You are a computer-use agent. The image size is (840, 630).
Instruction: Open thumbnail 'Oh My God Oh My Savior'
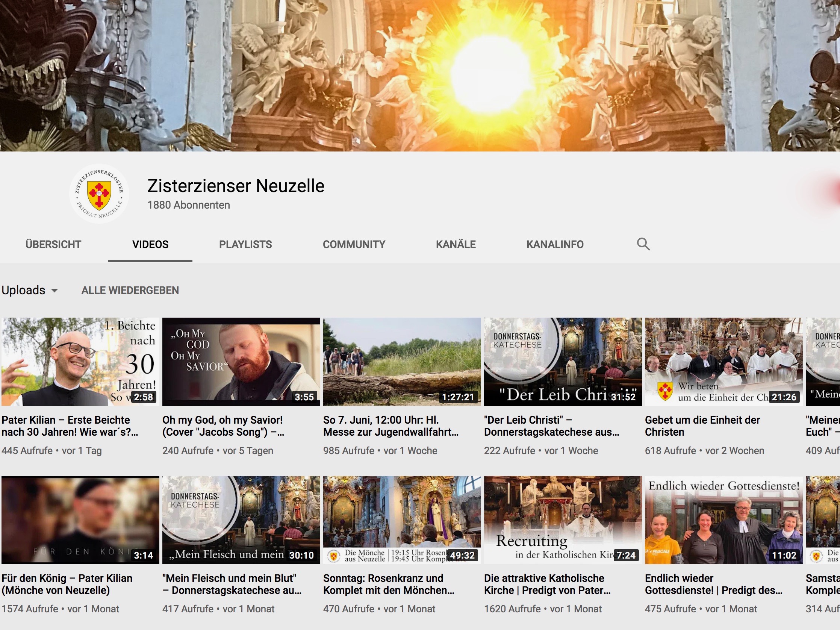(x=241, y=362)
